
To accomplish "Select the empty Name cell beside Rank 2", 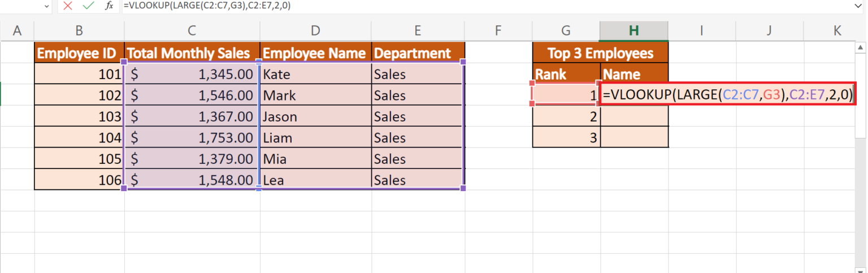I will coord(633,117).
